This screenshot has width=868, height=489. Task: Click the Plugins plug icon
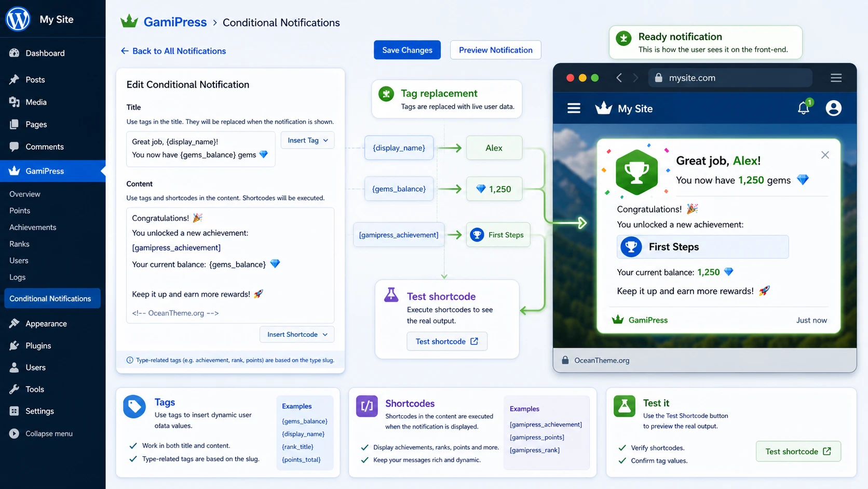pyautogui.click(x=14, y=346)
